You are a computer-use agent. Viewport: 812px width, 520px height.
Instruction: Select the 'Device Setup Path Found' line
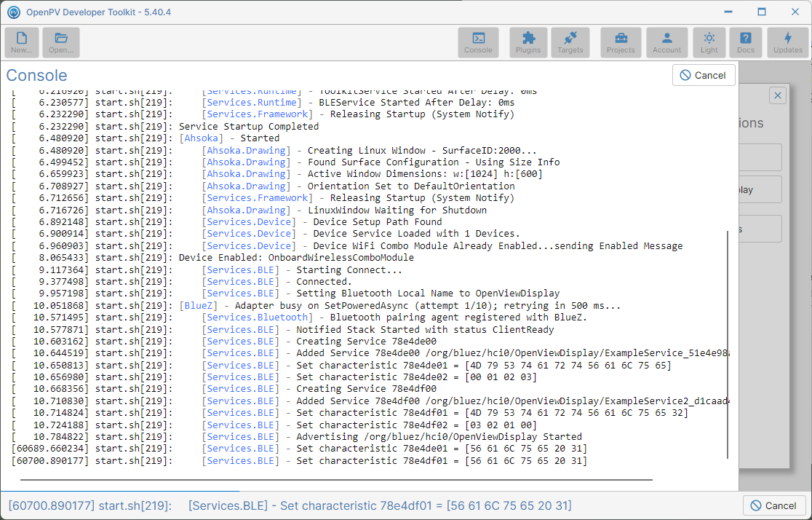tap(227, 222)
